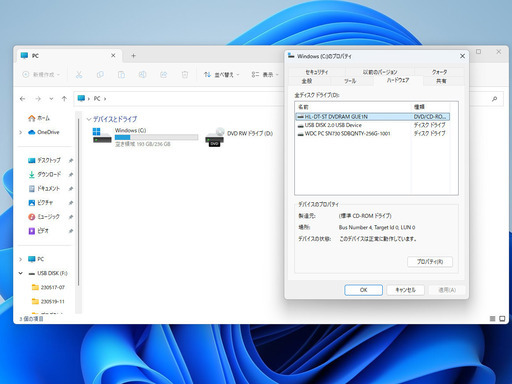
Task: Click PC in the address bar breadcrumb
Action: tap(97, 99)
